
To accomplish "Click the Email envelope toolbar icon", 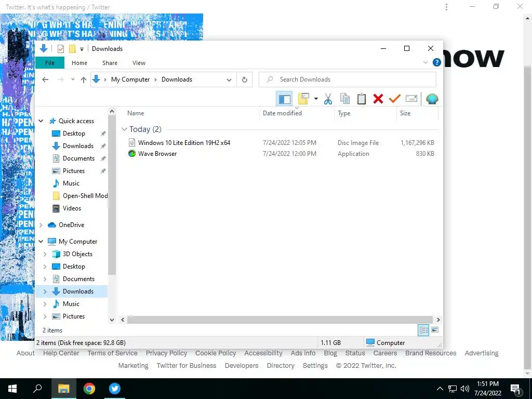I will [411, 99].
